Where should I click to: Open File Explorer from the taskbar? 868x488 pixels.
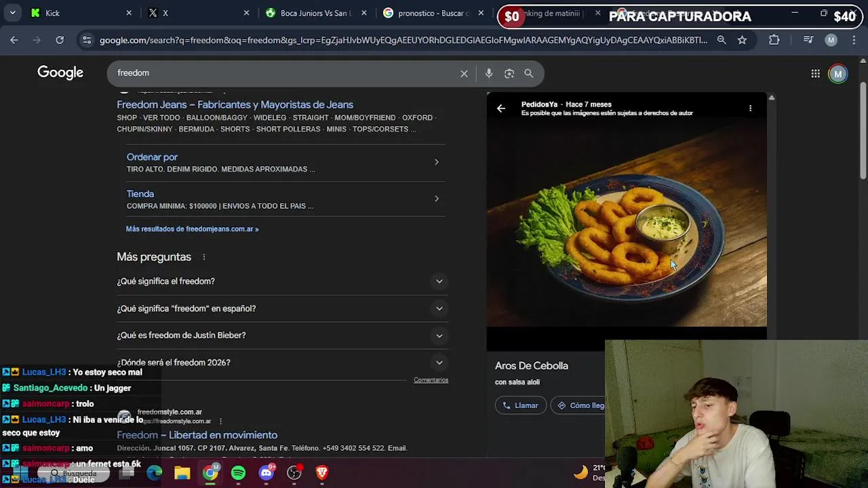182,472
